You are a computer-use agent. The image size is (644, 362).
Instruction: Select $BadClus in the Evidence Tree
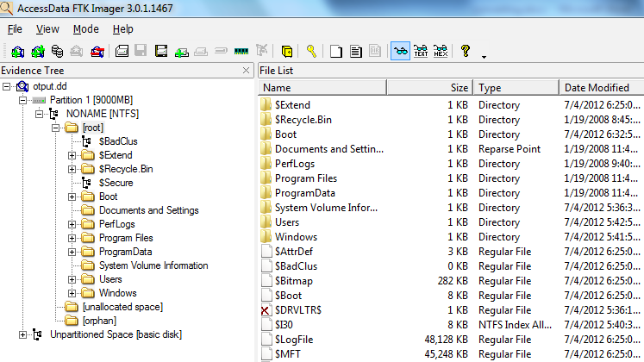tap(118, 141)
